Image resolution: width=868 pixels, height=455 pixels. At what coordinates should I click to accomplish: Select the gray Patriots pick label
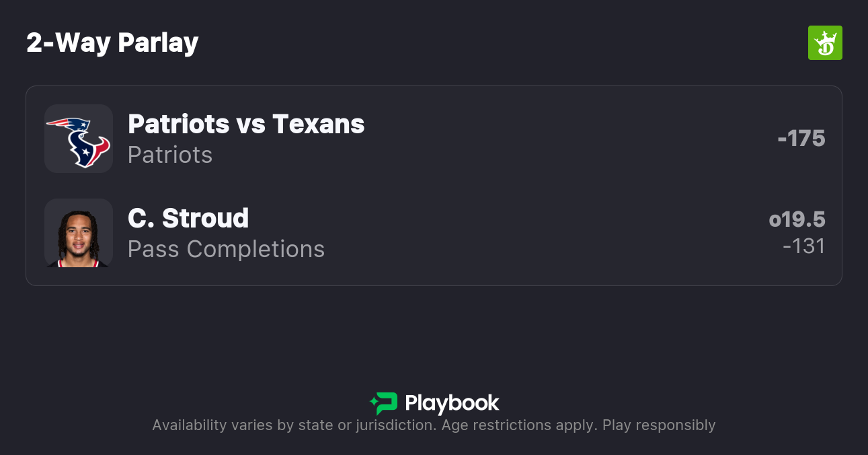[170, 155]
